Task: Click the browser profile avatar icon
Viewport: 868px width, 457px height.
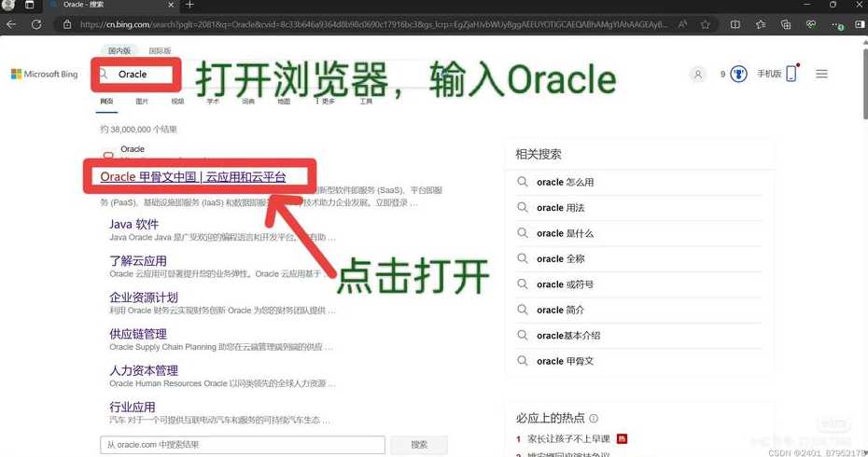Action: pos(7,5)
